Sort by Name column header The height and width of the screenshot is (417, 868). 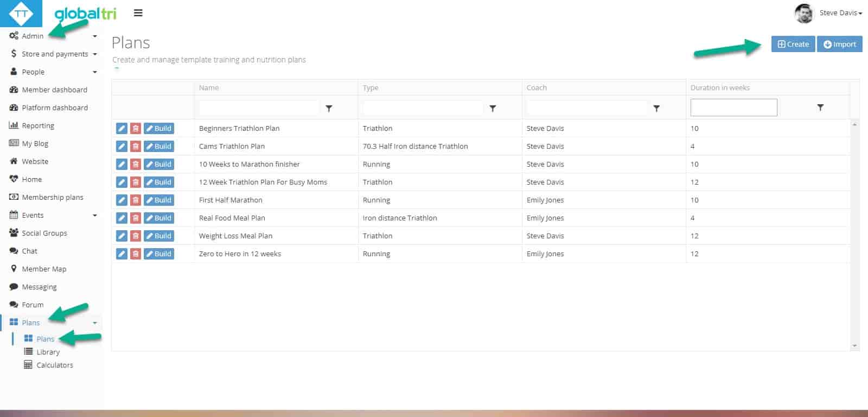[209, 87]
